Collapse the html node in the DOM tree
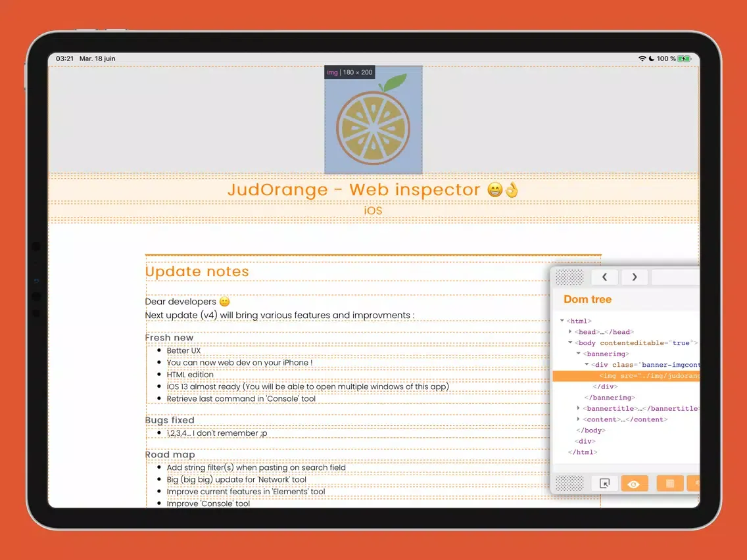 point(562,321)
